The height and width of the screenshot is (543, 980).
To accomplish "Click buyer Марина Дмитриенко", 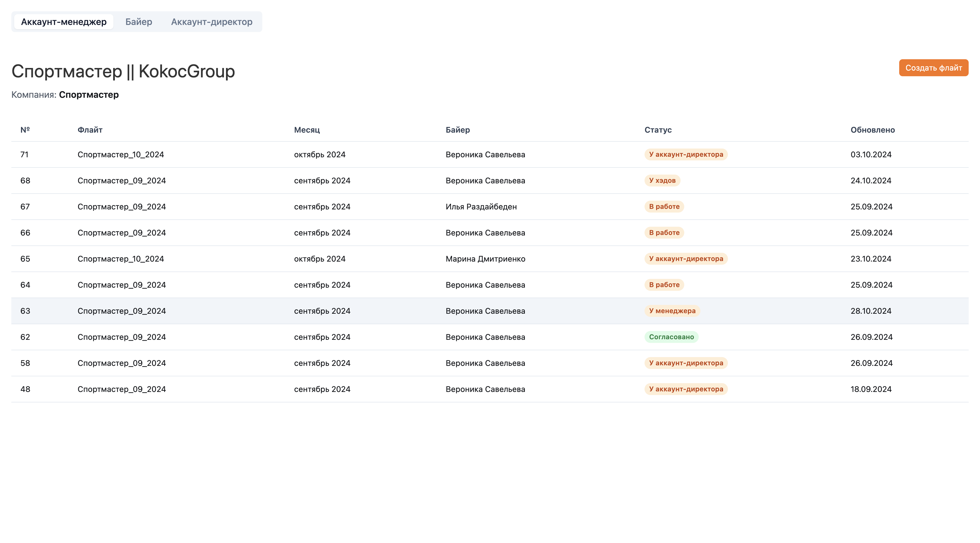I will pos(485,259).
